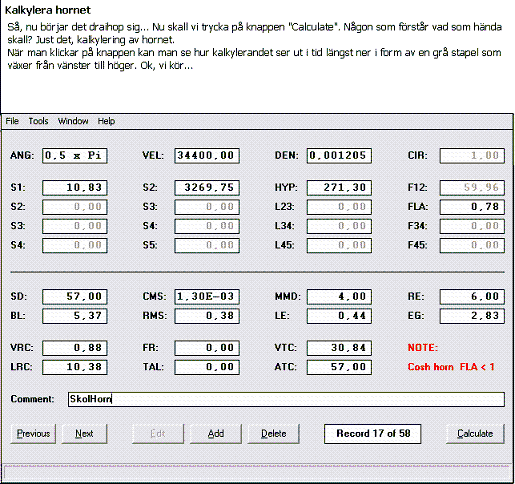Select the RE field with 6,00
The height and width of the screenshot is (484, 515).
click(x=472, y=297)
